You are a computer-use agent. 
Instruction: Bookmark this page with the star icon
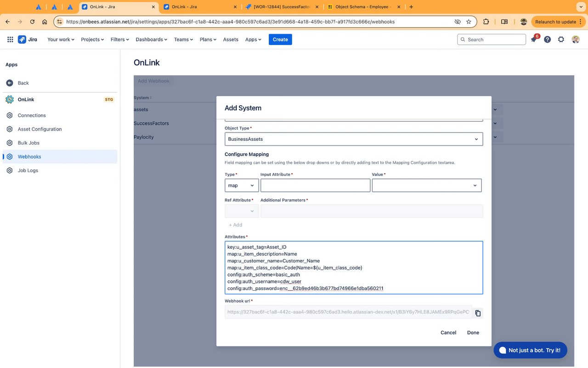469,22
